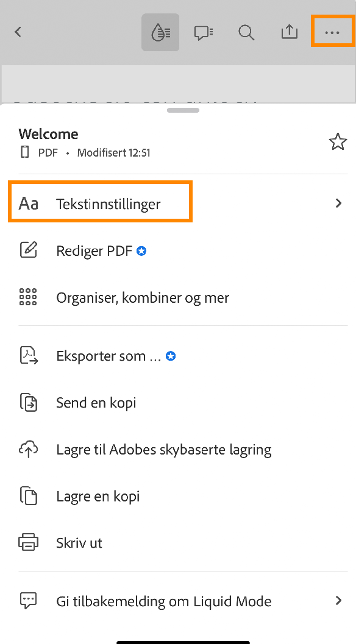Open Lagre til Adobes skybaserte lagring

tap(163, 449)
